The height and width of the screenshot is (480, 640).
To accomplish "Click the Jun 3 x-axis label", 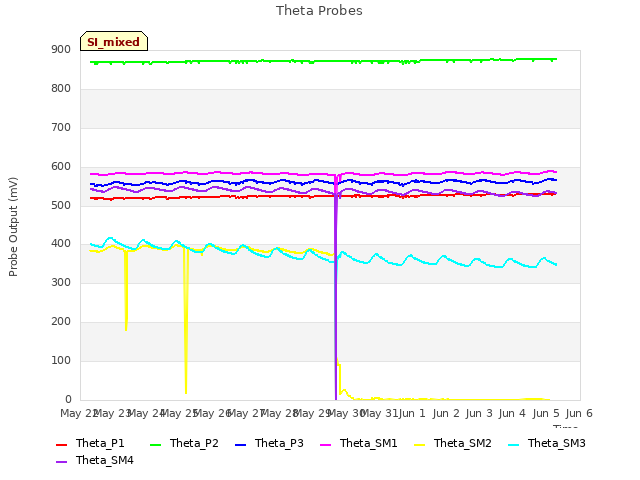I will pyautogui.click(x=479, y=413).
